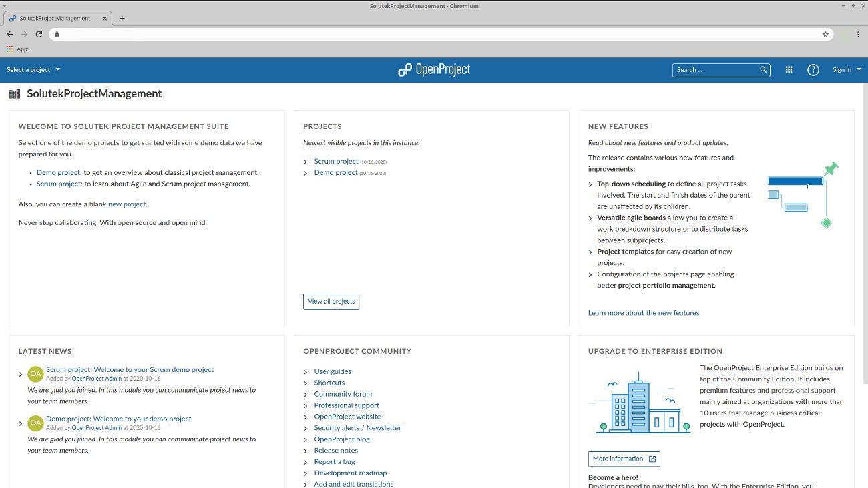Image resolution: width=868 pixels, height=488 pixels.
Task: Open the Apps grid in the bookmarks bar
Action: coord(18,49)
